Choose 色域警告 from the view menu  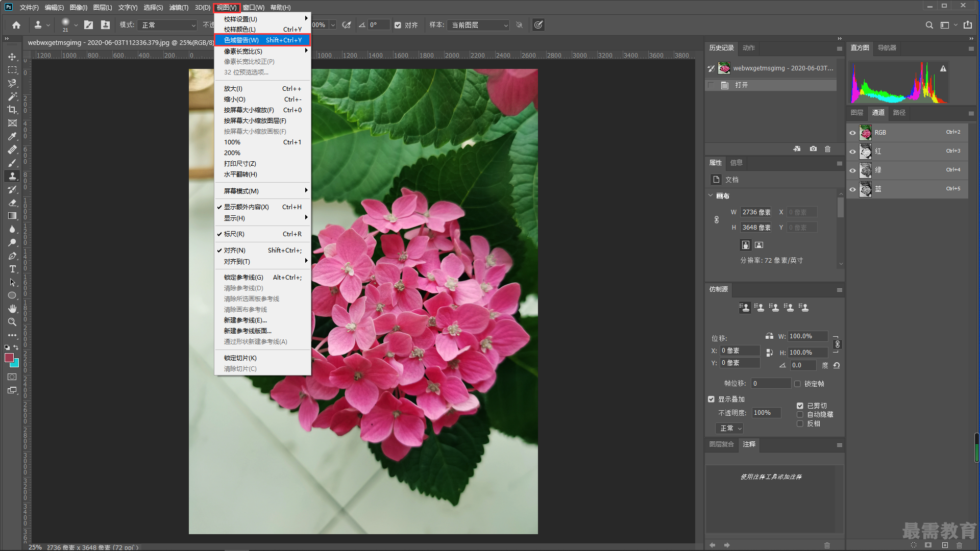pos(262,40)
